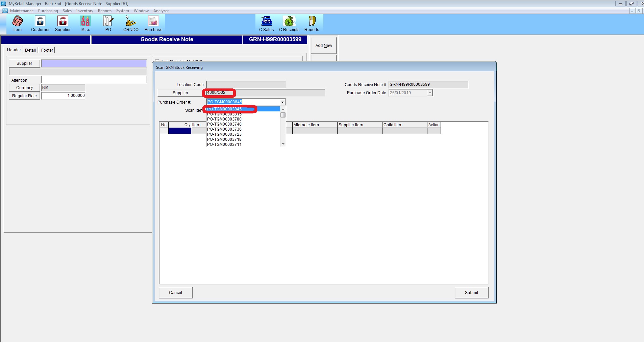Select PO-TGM00003780 from the list
The height and width of the screenshot is (343, 644).
tap(224, 119)
